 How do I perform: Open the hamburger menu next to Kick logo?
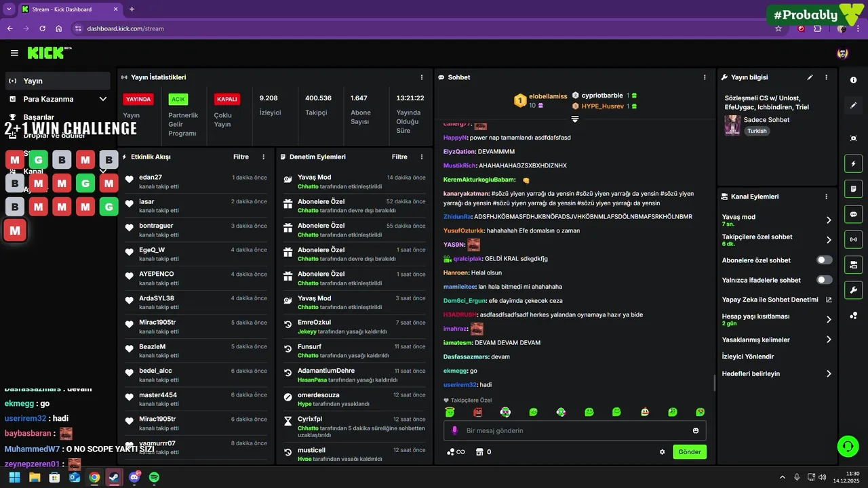14,53
